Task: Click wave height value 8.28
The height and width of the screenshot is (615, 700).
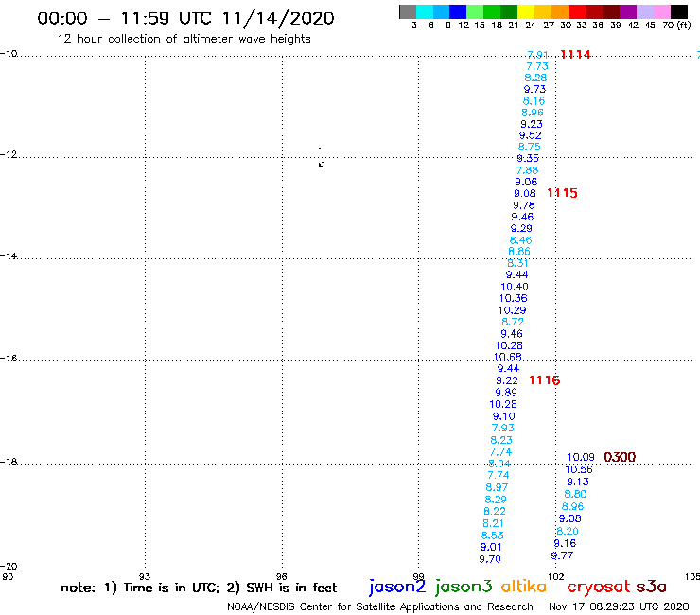Action: (535, 78)
